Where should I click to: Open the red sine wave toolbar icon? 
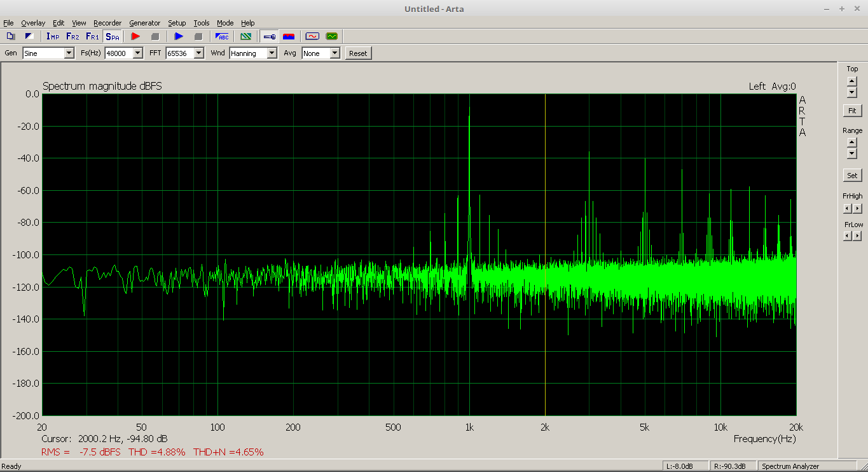coord(312,36)
